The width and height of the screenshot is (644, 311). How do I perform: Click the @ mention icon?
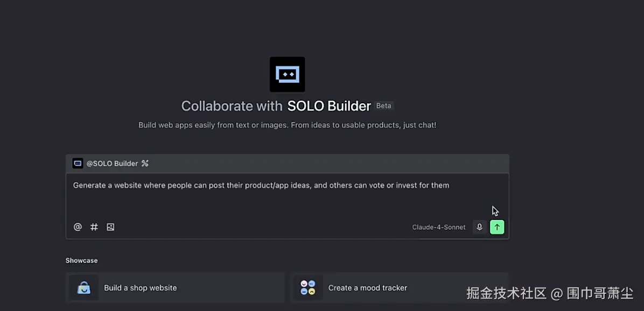coord(78,227)
